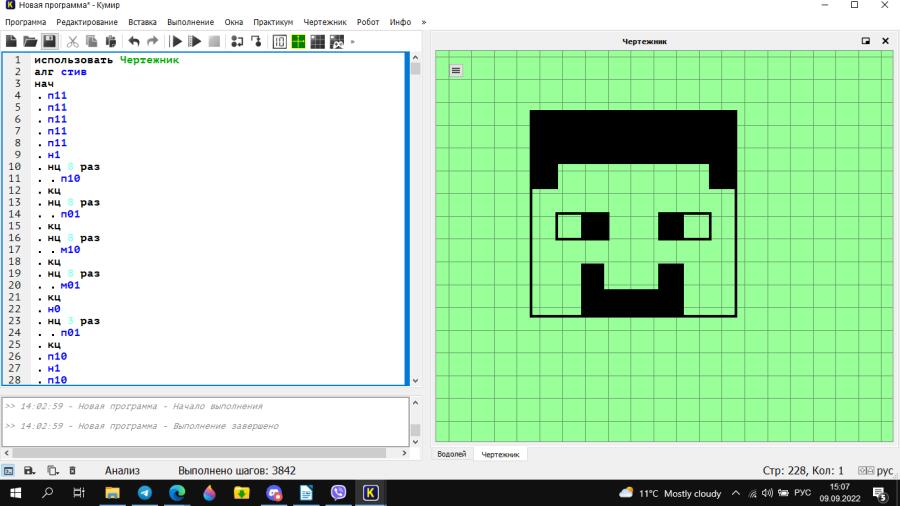Viewport: 900px width, 506px height.
Task: Open the Чертежник canvas hamburger menu
Action: pos(456,71)
